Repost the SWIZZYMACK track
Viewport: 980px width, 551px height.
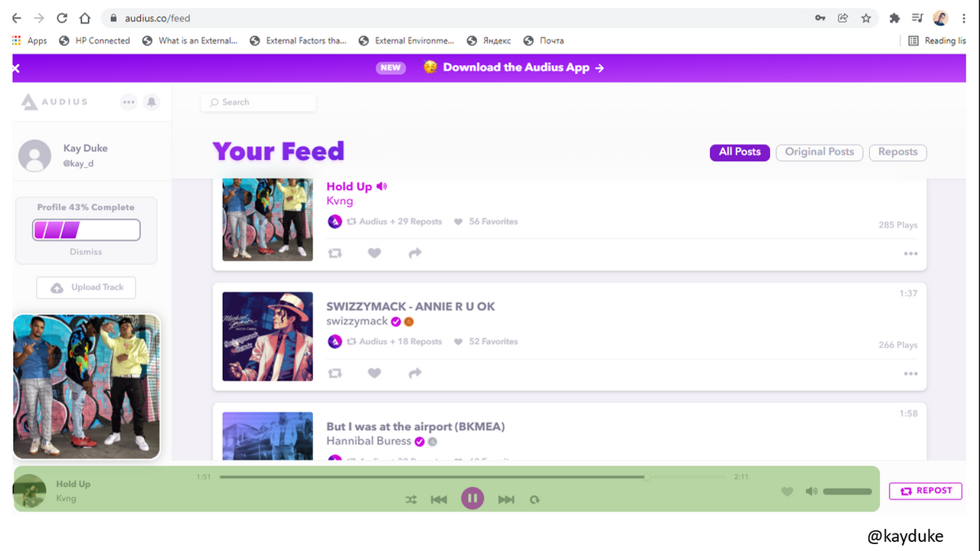[335, 373]
